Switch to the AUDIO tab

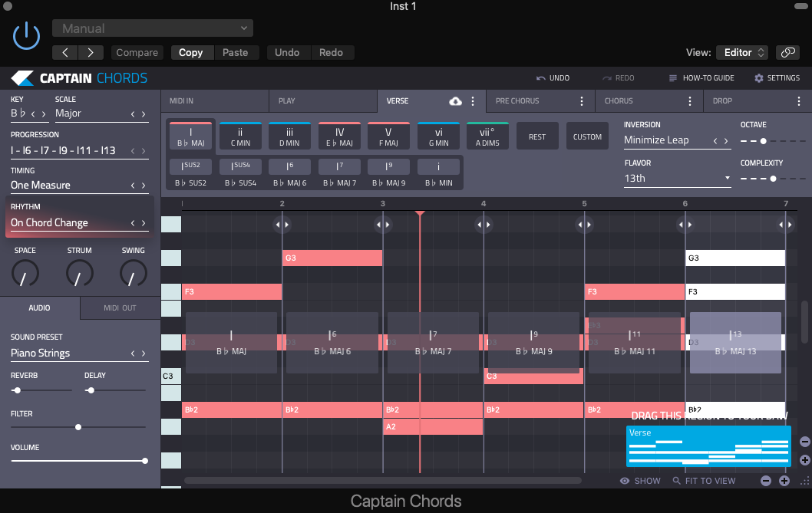coord(40,308)
